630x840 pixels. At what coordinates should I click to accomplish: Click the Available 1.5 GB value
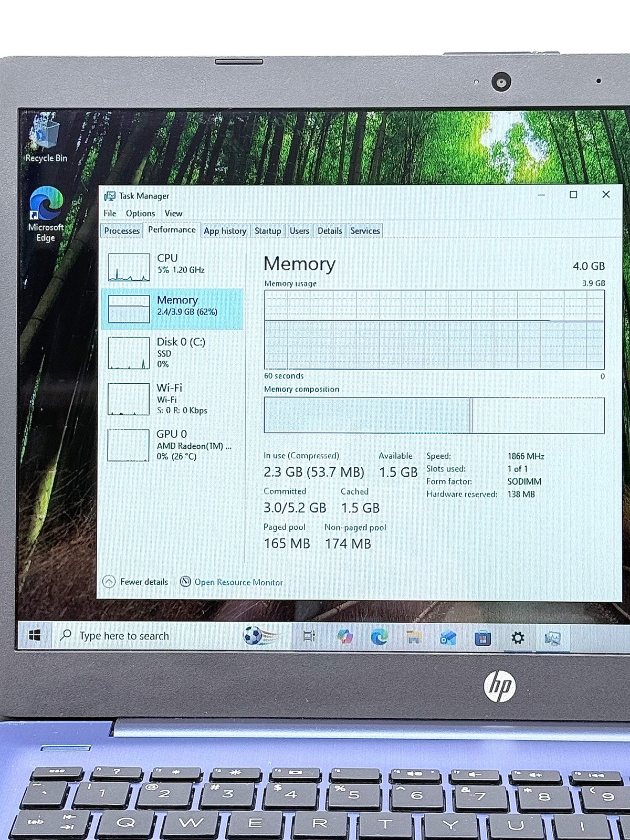coord(398,472)
